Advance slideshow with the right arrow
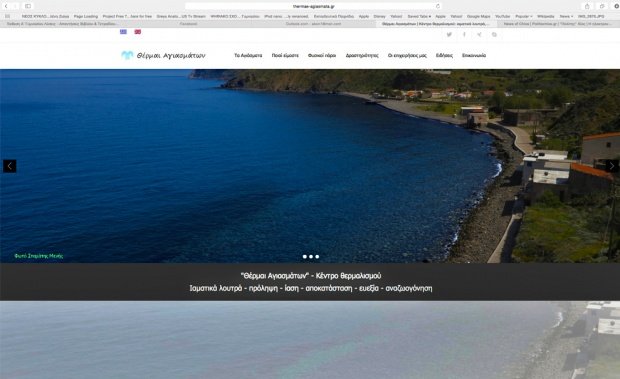 point(612,166)
